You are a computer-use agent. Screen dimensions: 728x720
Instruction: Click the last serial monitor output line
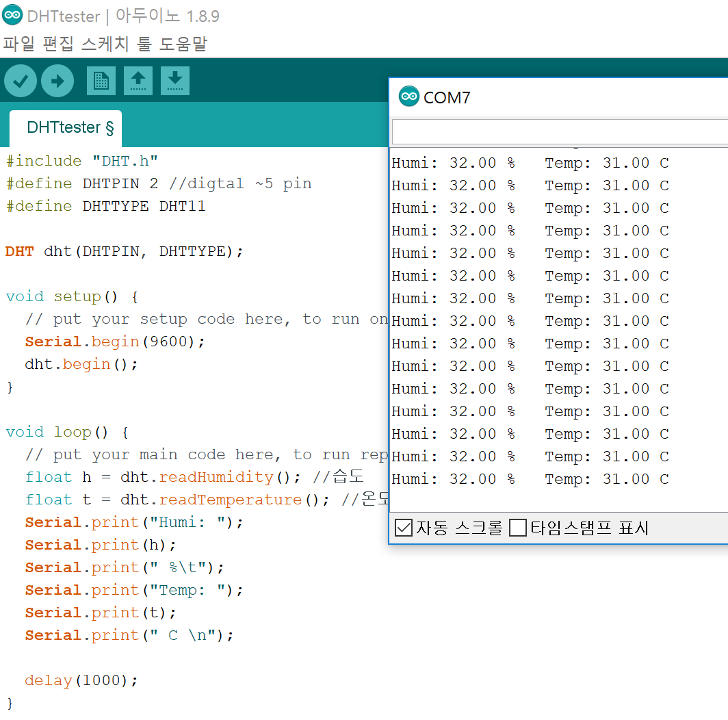(530, 479)
